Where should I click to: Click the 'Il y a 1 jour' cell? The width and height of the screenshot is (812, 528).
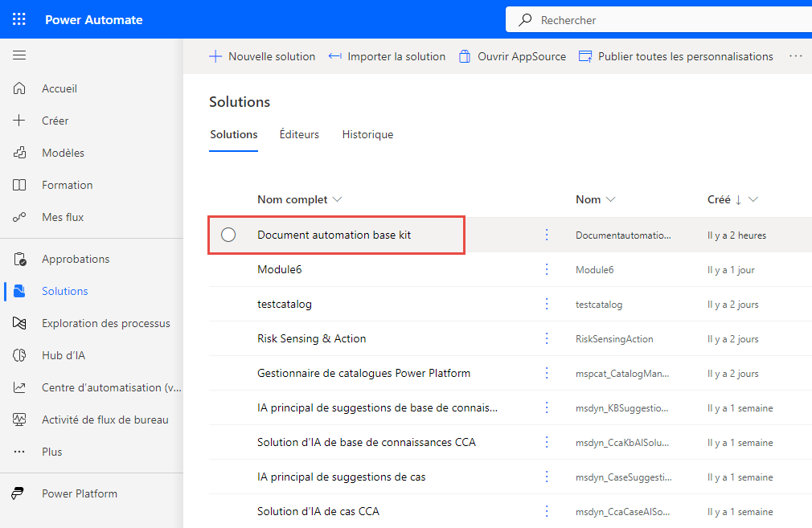[732, 270]
